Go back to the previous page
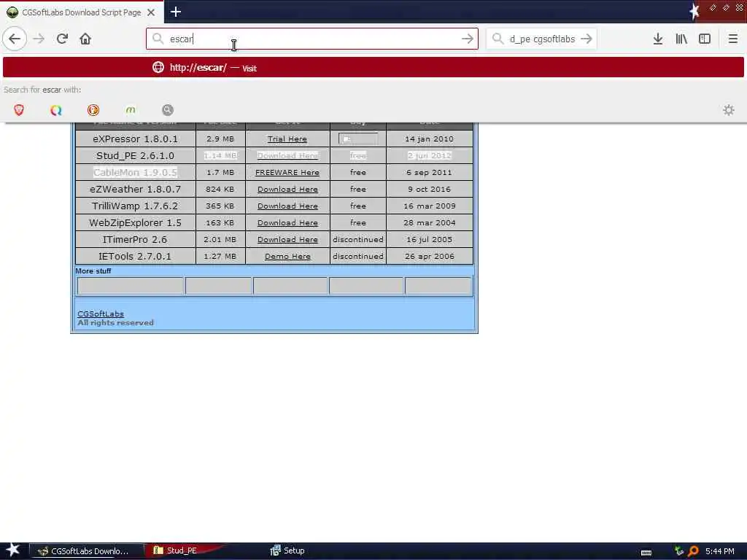This screenshot has width=747, height=560. [x=15, y=39]
